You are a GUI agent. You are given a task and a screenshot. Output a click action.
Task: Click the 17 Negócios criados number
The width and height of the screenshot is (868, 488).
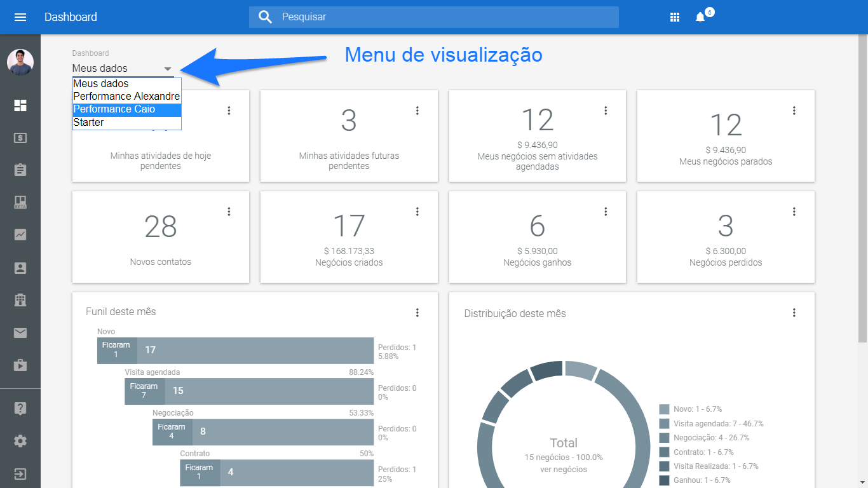[349, 226]
